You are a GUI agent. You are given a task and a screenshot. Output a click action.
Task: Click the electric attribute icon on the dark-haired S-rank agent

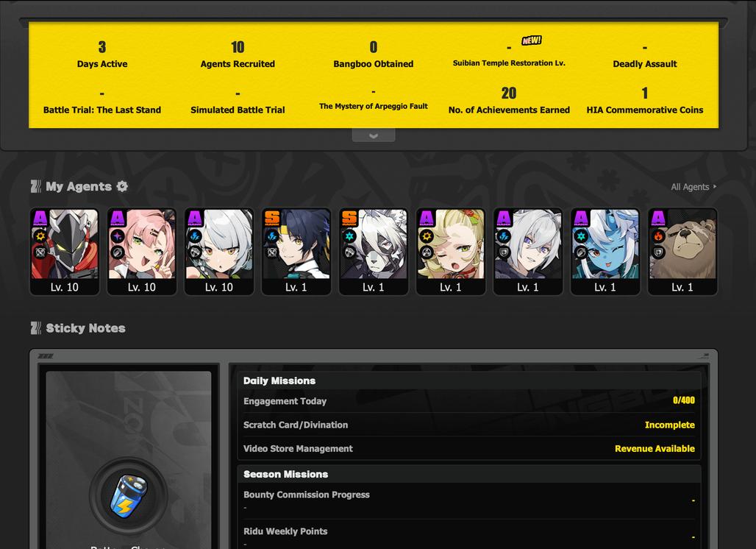(272, 236)
